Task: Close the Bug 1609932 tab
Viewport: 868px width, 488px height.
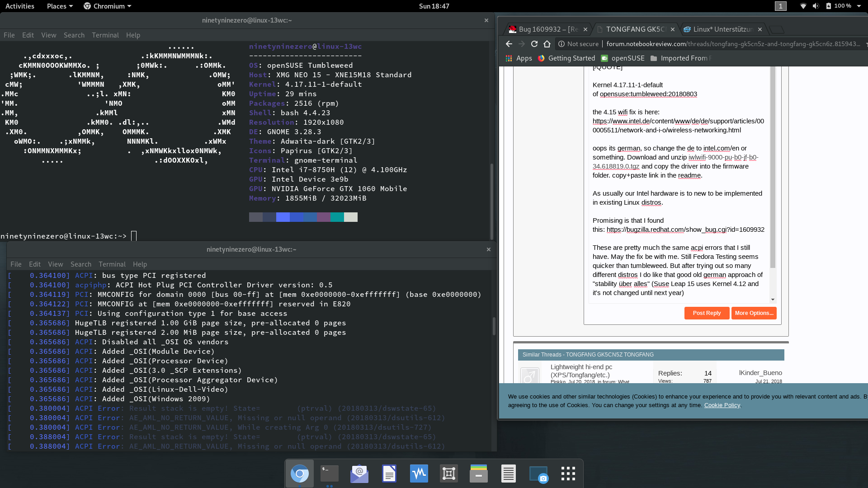Action: [x=585, y=29]
